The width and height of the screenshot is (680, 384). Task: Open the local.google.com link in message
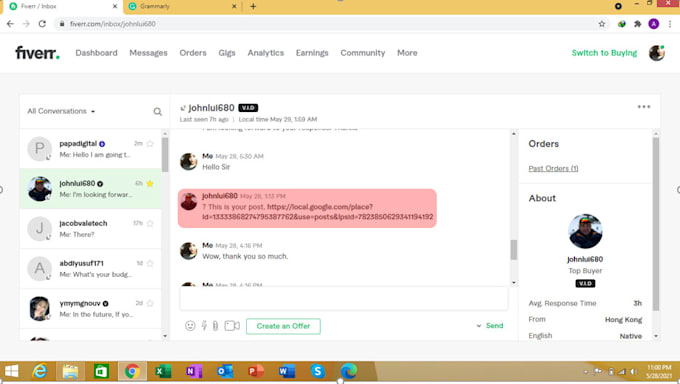317,212
